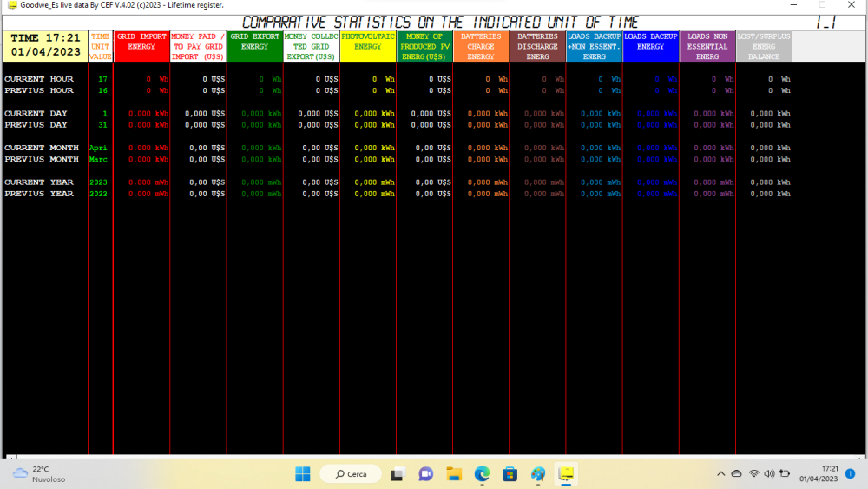Select the orange BATTERIES CHARGE ENERGY header

pyautogui.click(x=481, y=46)
